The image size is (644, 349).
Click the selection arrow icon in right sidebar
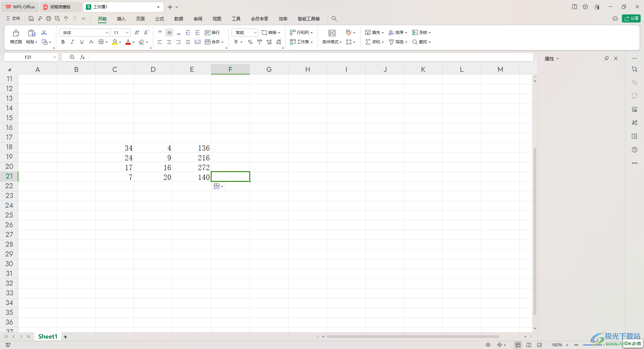point(635,69)
